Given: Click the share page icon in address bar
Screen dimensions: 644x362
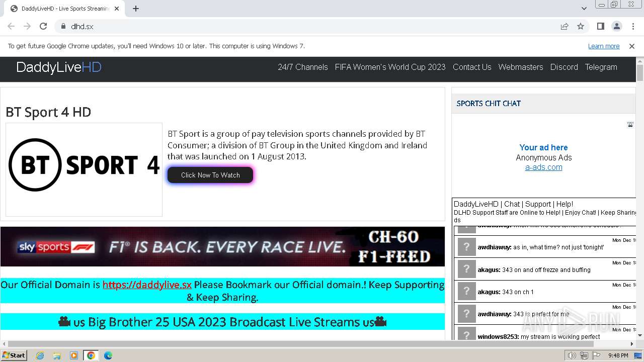Looking at the screenshot, I should tap(565, 26).
